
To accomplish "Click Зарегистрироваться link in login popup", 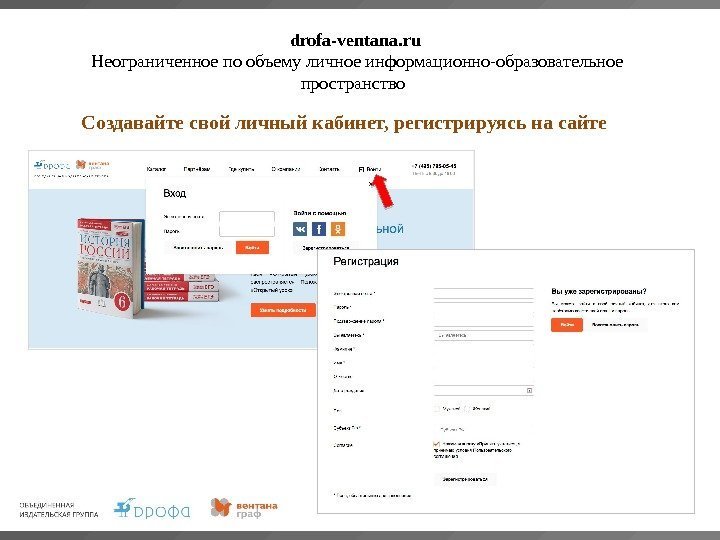I will point(326,248).
